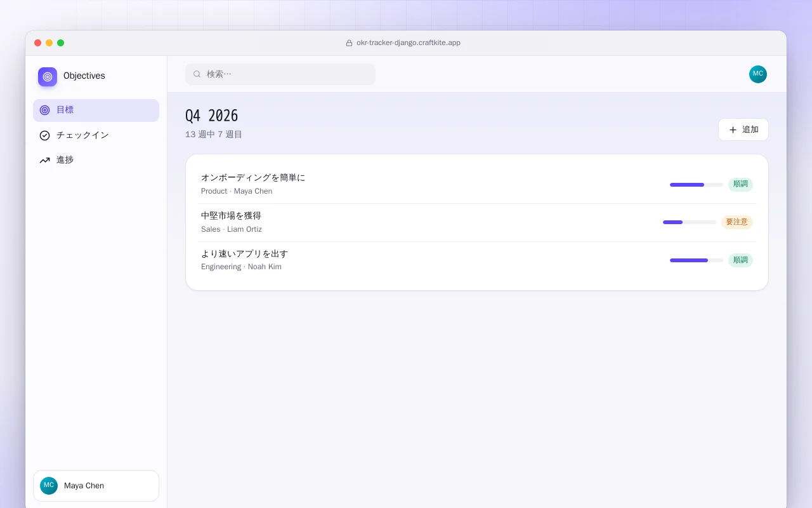Focus the 検索 search field
Viewport: 812px width, 508px height.
click(x=280, y=74)
